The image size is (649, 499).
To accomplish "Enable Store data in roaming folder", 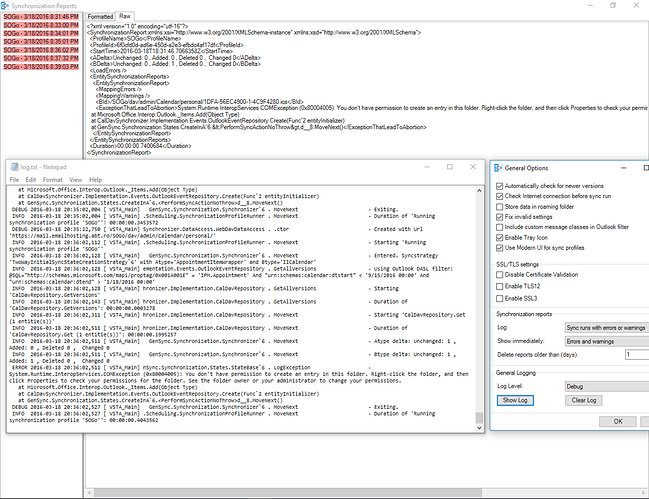I will [x=500, y=206].
